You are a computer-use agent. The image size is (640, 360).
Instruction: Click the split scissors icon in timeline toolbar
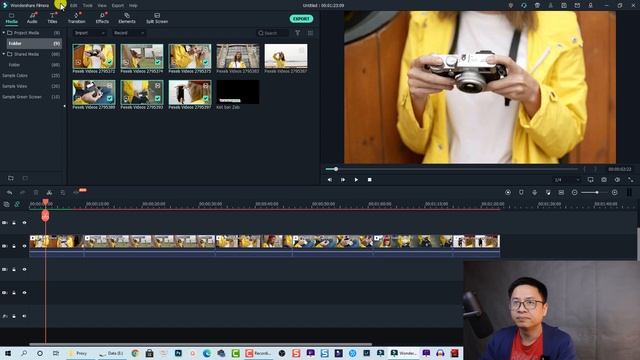[x=49, y=193]
